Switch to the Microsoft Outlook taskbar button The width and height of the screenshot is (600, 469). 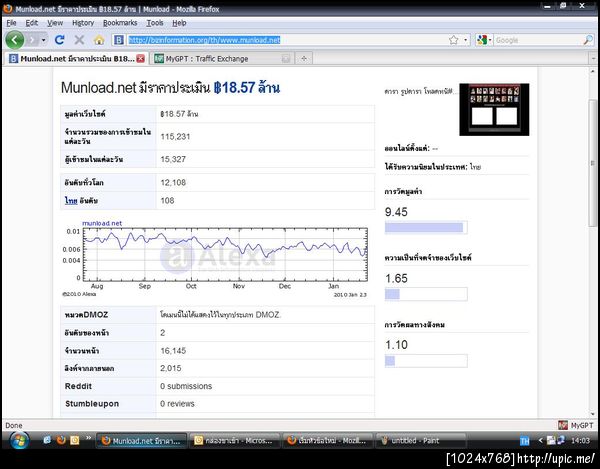pos(235,441)
